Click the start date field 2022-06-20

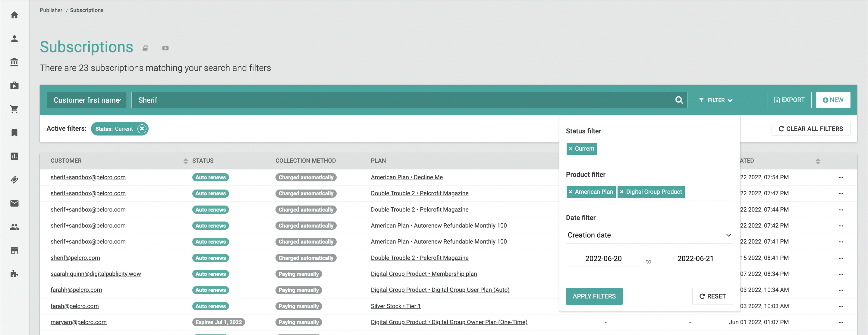point(603,258)
